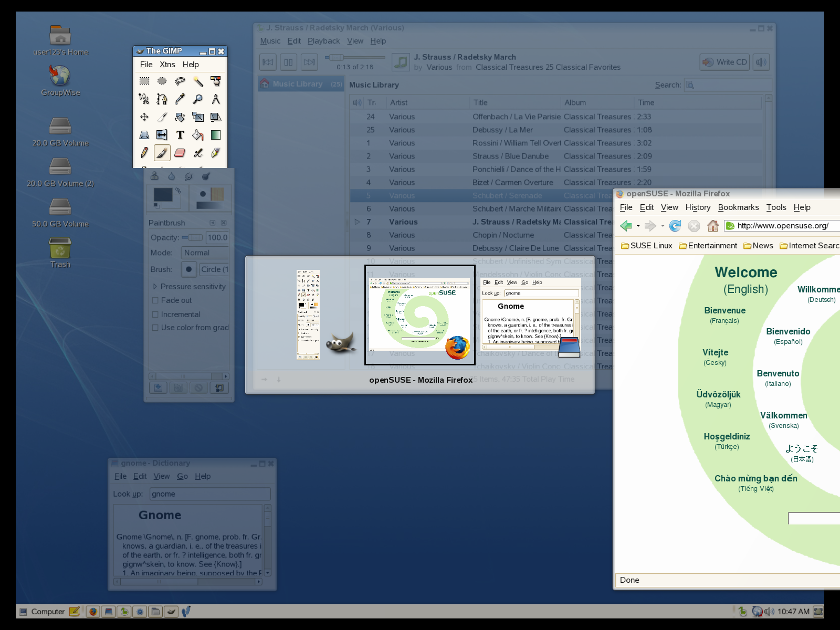Pause the Radetsky March playback
840x630 pixels.
pyautogui.click(x=288, y=62)
